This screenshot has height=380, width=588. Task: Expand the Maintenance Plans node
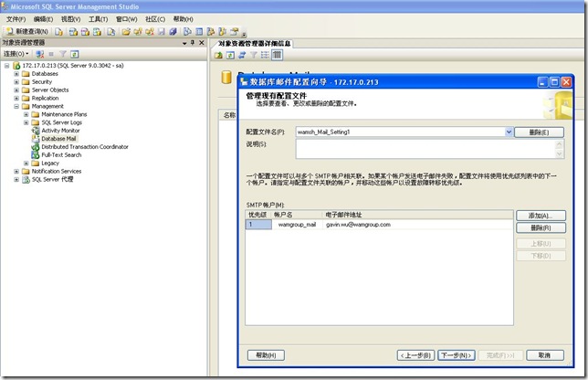click(26, 114)
